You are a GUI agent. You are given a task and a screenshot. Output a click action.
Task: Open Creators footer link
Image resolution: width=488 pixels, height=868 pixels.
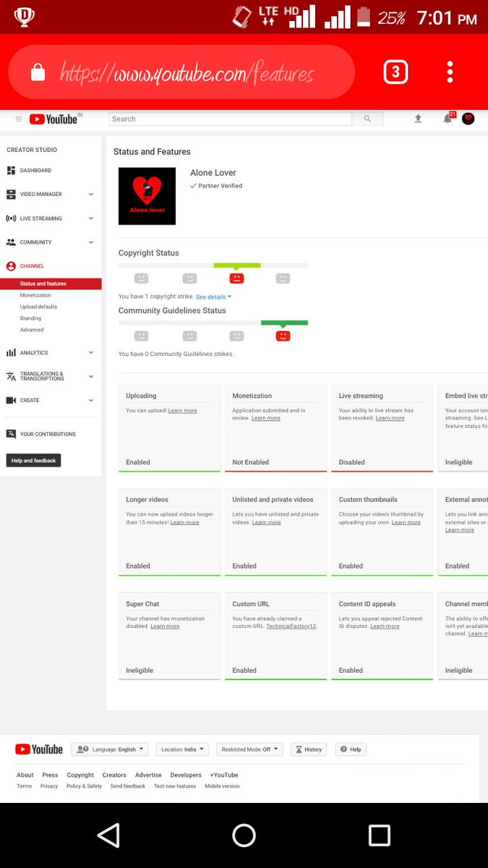[114, 775]
